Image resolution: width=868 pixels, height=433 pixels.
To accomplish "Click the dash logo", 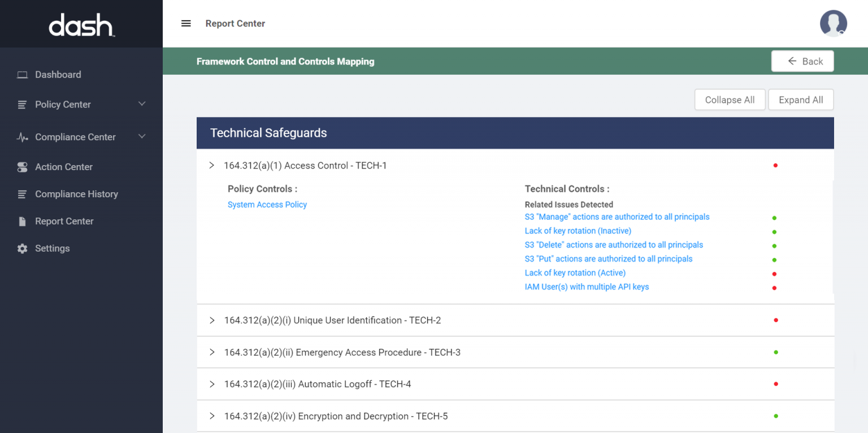I will pos(81,25).
